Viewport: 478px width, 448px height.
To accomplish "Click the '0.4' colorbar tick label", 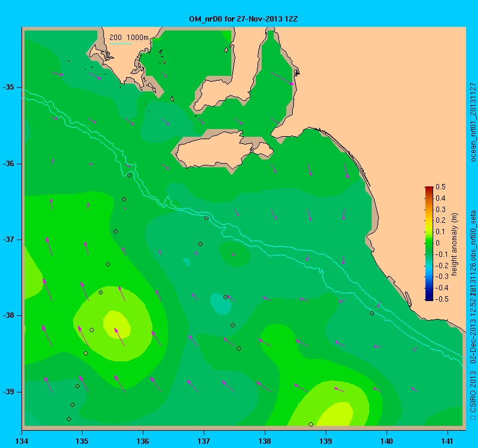I will (x=440, y=198).
